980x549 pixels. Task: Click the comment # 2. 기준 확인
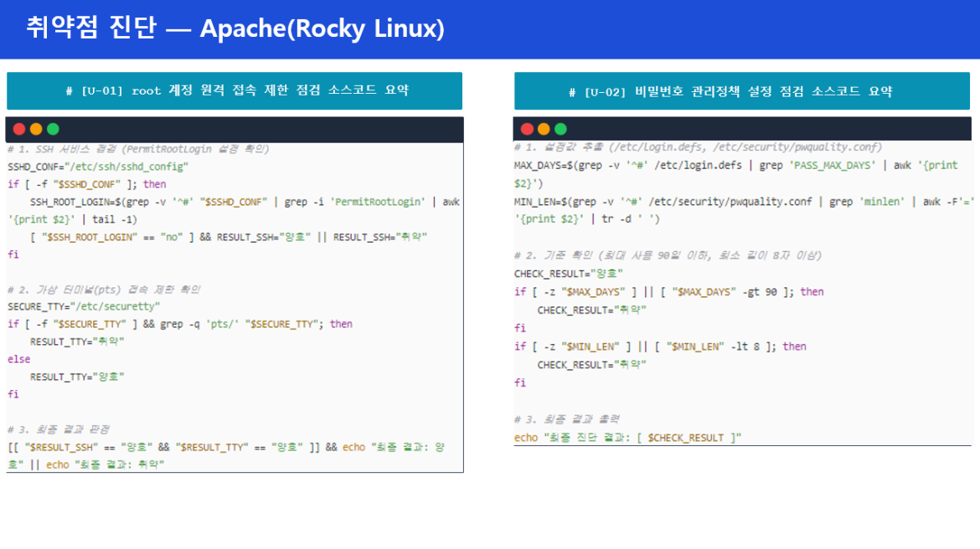pyautogui.click(x=668, y=255)
